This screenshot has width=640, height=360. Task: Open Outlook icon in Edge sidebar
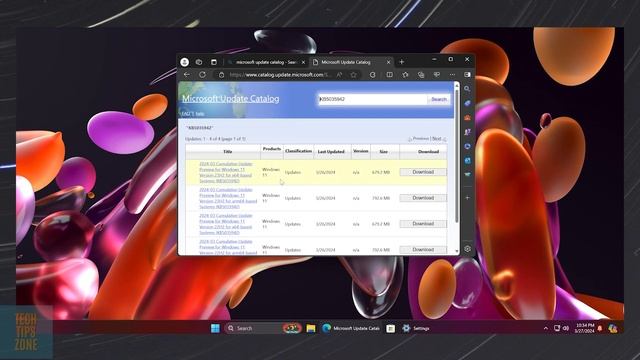pos(467,160)
